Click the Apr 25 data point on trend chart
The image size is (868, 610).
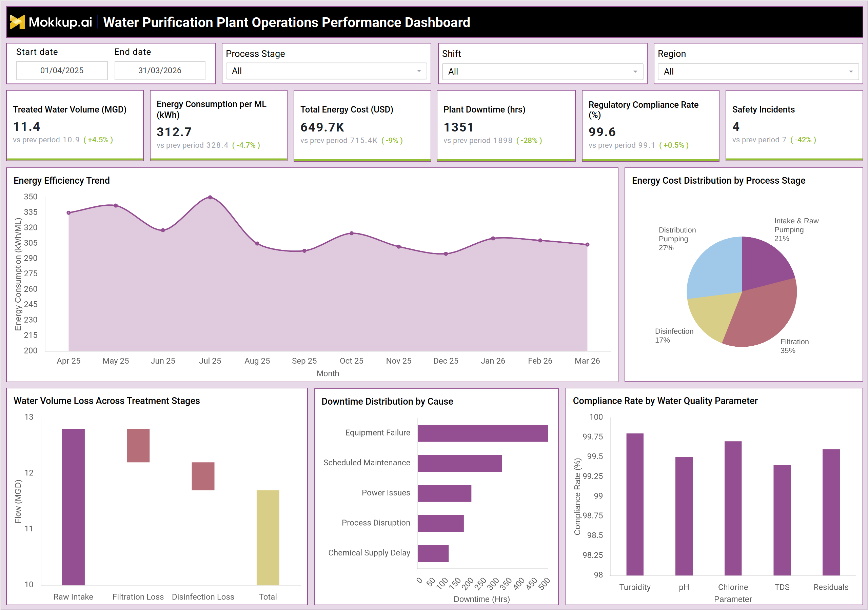click(x=68, y=213)
